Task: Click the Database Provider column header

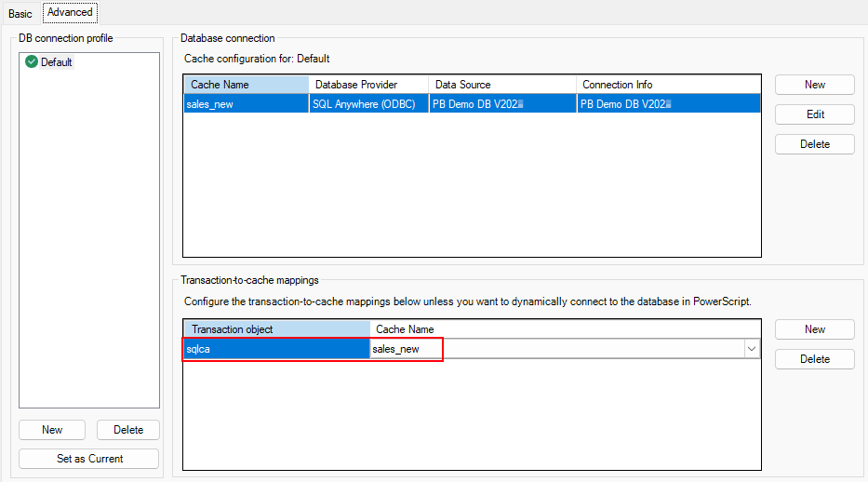Action: (367, 85)
